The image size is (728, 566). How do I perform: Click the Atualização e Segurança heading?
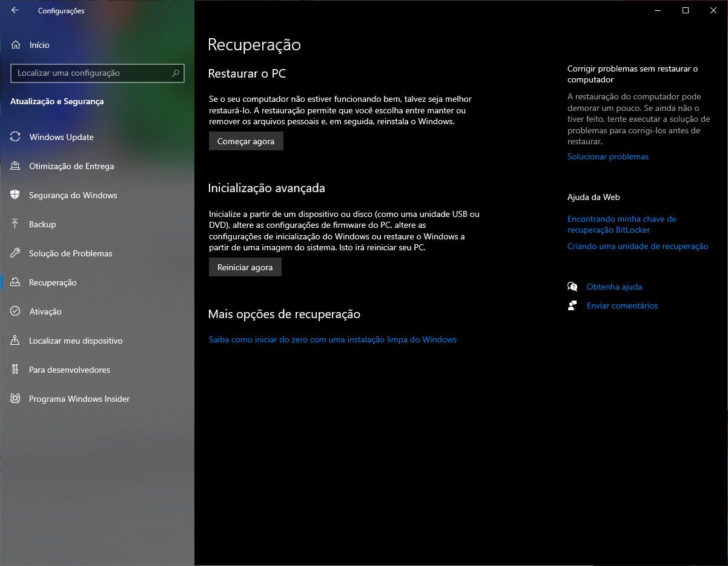click(57, 102)
